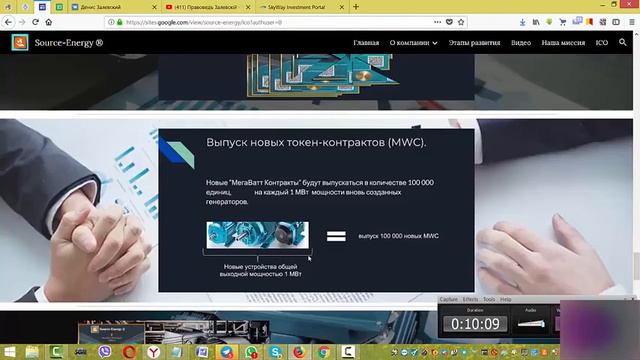Open Viber from the taskbar

[105, 352]
